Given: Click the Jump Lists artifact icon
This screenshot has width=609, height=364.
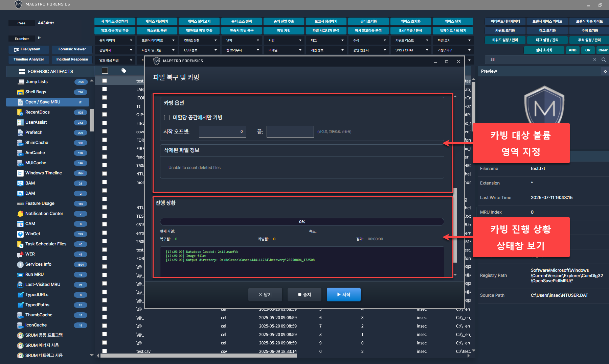Looking at the screenshot, I should click(21, 82).
